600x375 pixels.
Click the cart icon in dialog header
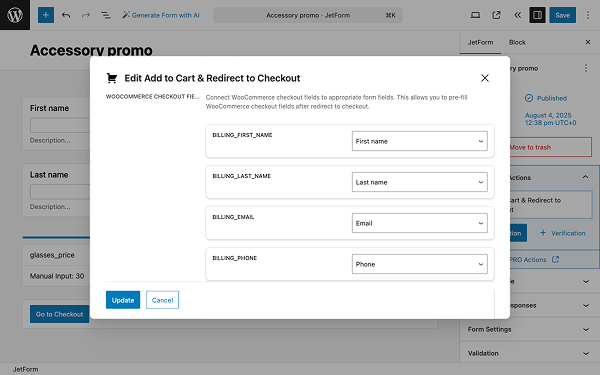tap(112, 78)
